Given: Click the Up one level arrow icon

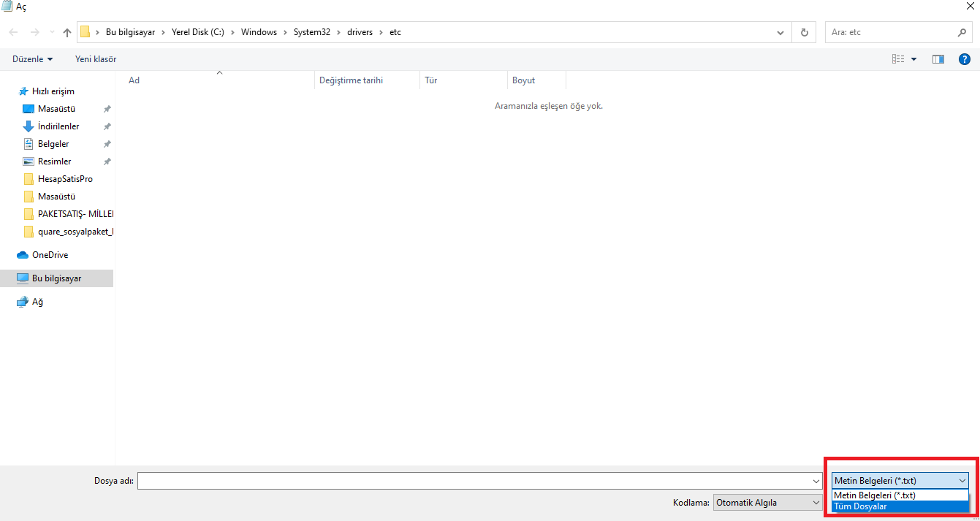Looking at the screenshot, I should pos(67,33).
